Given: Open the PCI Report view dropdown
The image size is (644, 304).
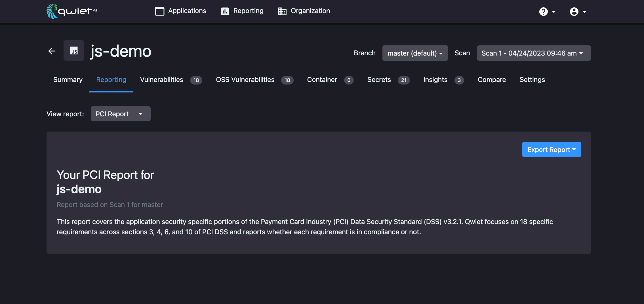Looking at the screenshot, I should (121, 114).
